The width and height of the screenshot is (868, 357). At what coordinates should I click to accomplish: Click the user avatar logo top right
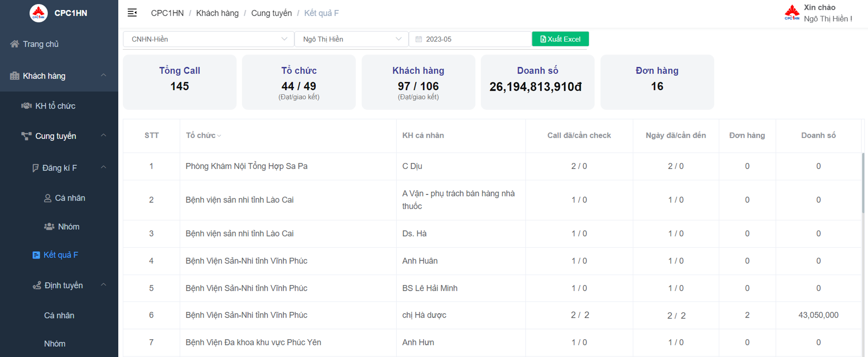[792, 13]
